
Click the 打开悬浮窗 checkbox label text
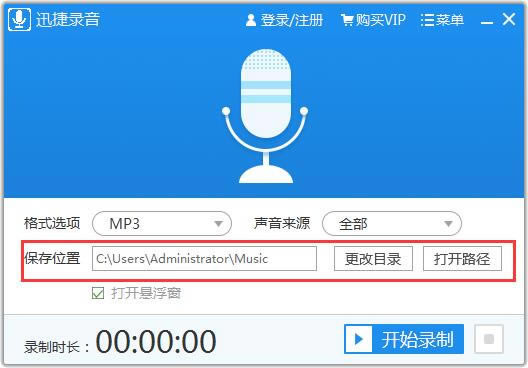[146, 293]
